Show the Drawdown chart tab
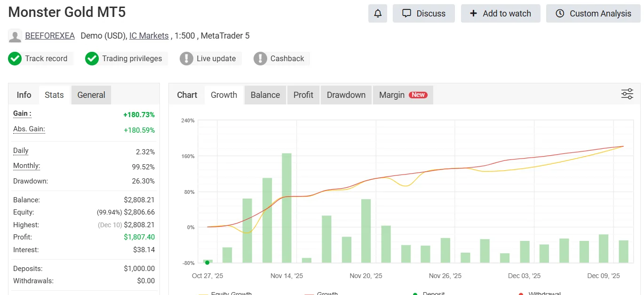Screen dimensions: 644x295 346,95
